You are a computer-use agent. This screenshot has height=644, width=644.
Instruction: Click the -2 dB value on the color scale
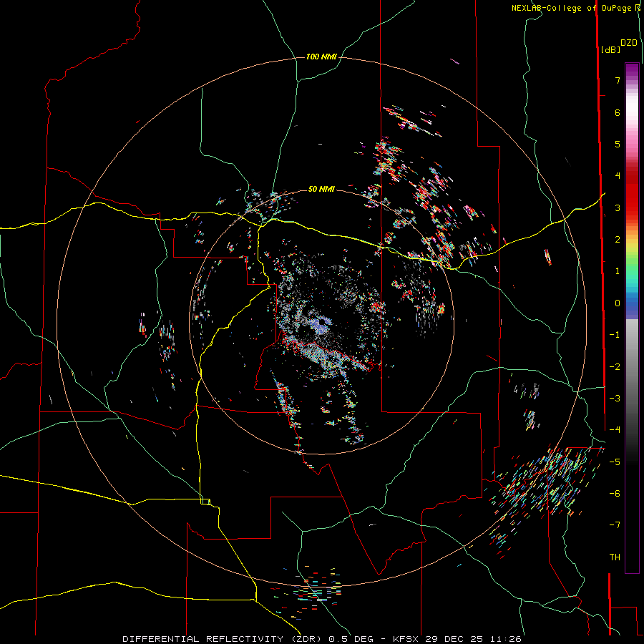615,367
